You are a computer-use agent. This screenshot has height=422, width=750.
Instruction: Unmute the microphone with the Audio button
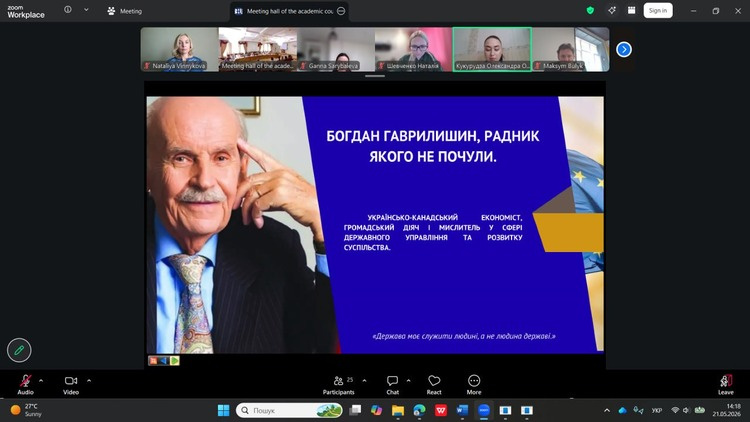pos(25,384)
